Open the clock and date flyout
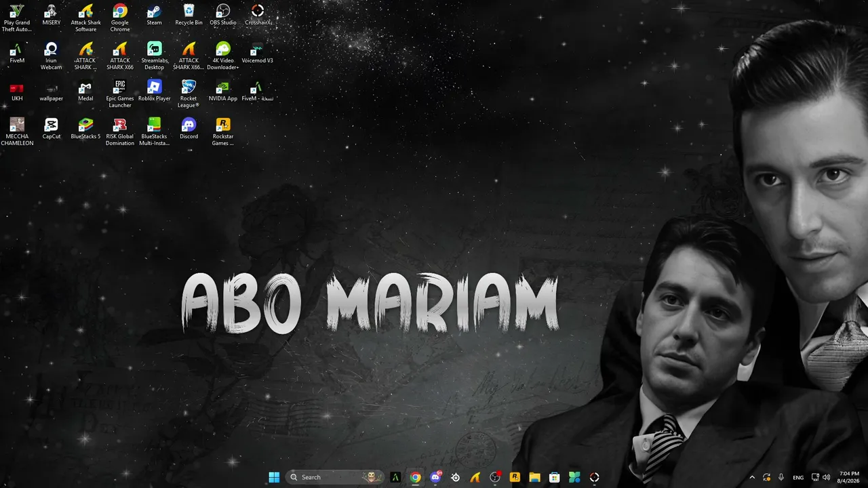 coord(849,477)
